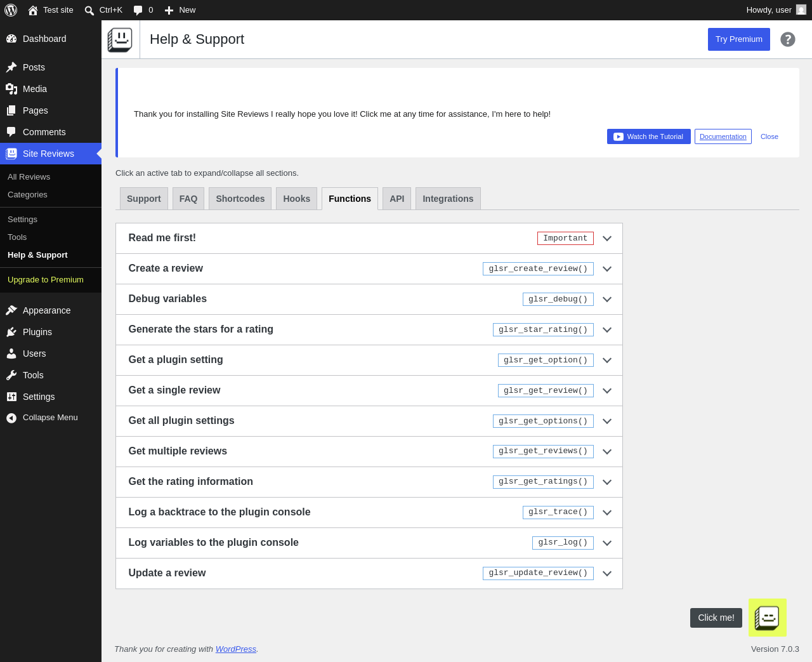The width and height of the screenshot is (812, 662).
Task: Open the Ctrl+K search icon
Action: pos(89,10)
